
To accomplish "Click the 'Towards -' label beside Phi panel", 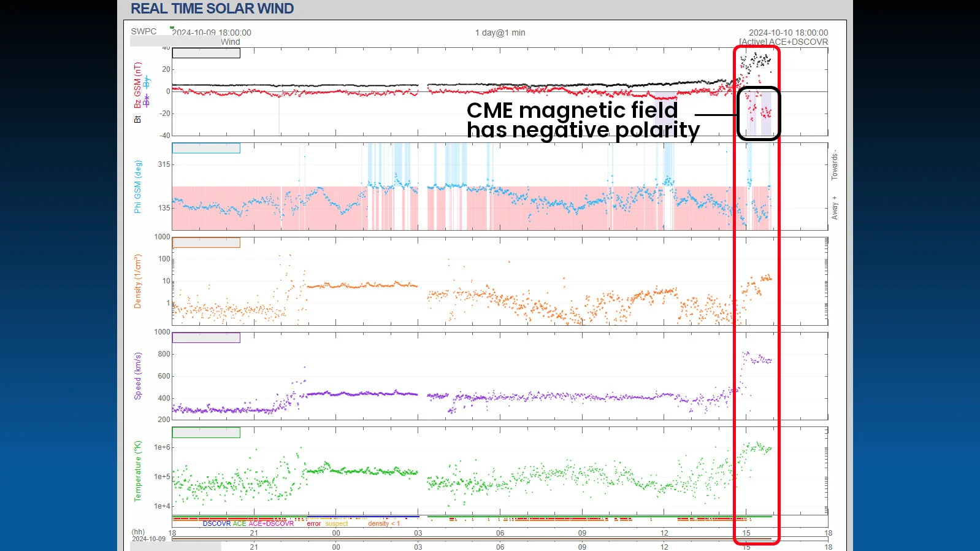I will (835, 164).
